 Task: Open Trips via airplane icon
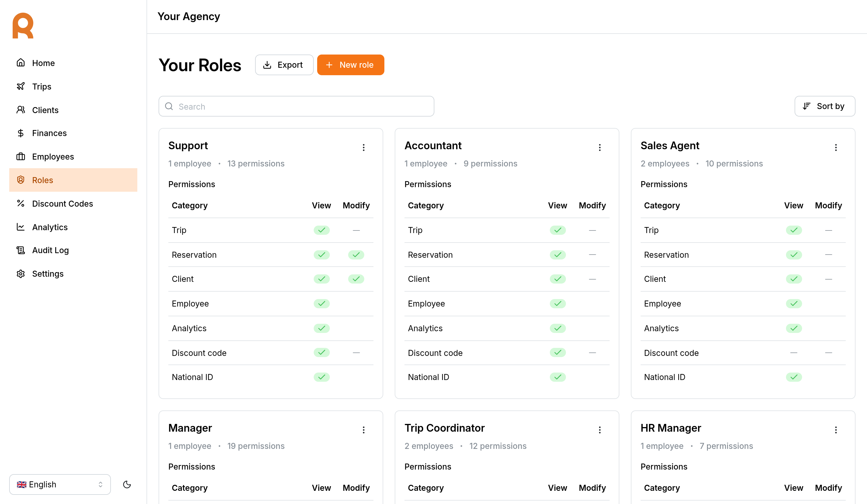[21, 86]
